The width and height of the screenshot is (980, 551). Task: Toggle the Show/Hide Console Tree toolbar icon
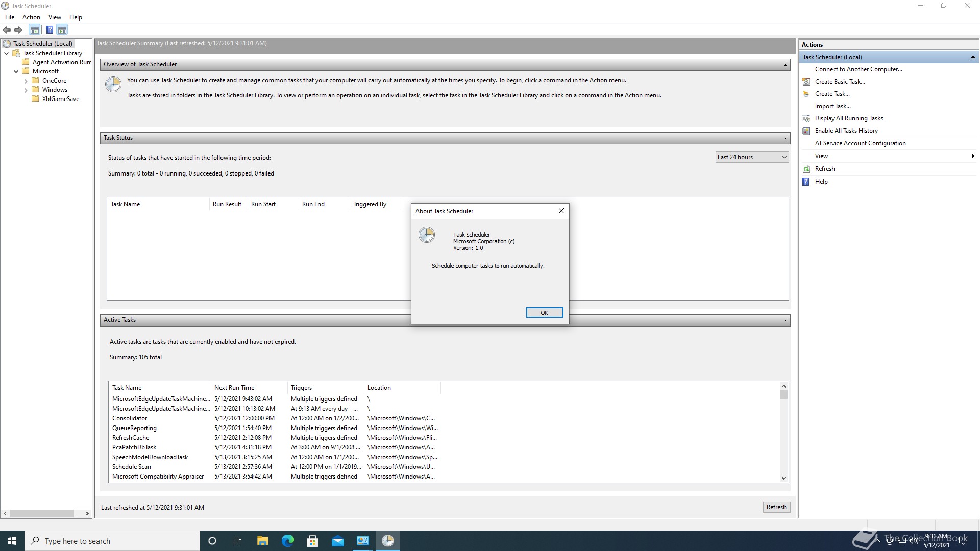(34, 30)
